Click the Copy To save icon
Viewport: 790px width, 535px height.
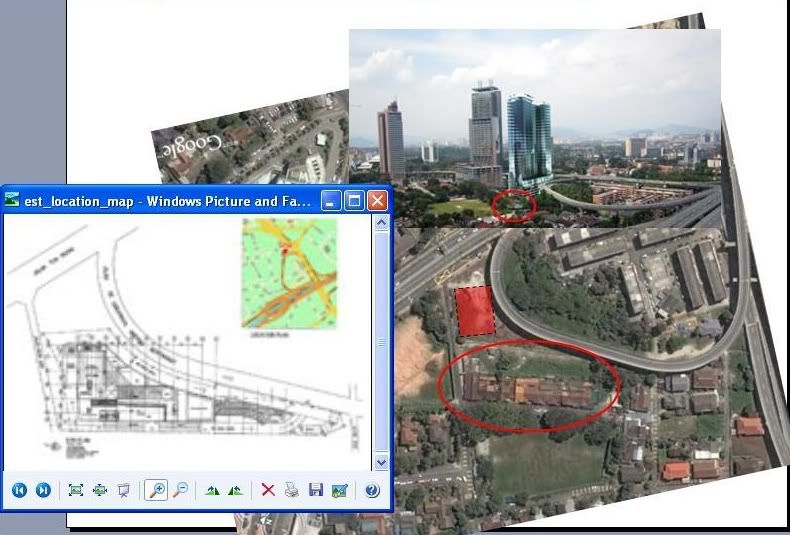[x=316, y=490]
